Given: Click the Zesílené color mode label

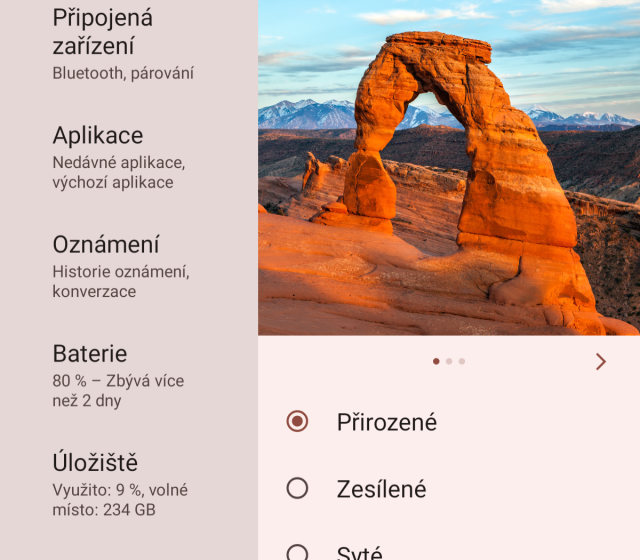Looking at the screenshot, I should point(381,489).
